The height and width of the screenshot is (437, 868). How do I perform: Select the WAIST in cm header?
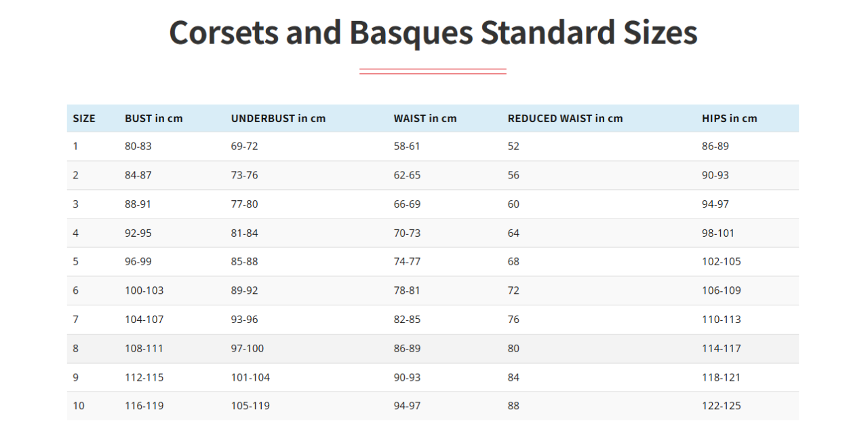(x=425, y=118)
